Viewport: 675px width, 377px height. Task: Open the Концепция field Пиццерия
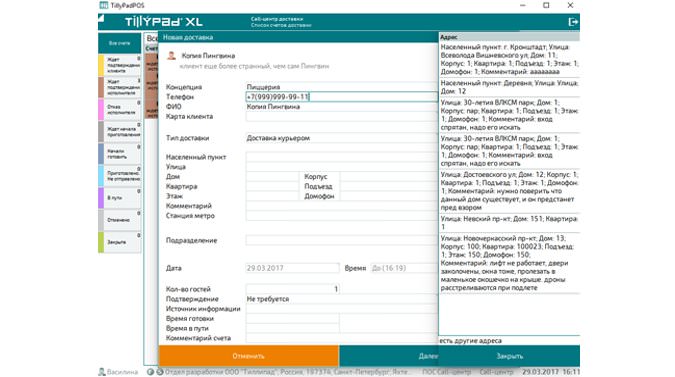pyautogui.click(x=342, y=87)
